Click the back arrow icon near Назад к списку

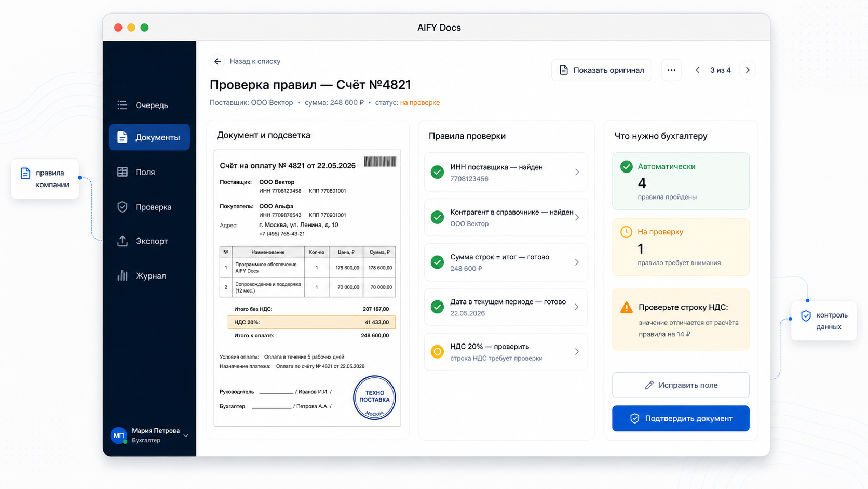pyautogui.click(x=218, y=61)
